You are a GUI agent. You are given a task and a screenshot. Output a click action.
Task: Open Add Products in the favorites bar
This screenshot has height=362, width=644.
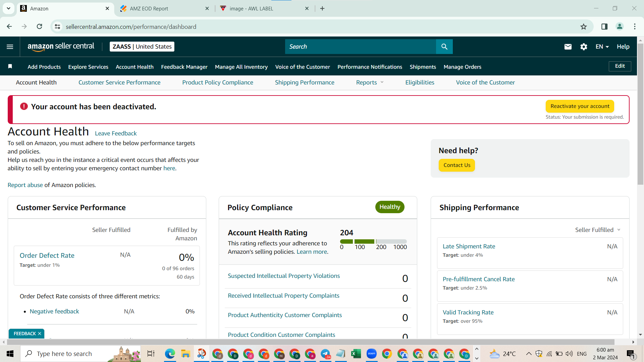tap(44, 67)
